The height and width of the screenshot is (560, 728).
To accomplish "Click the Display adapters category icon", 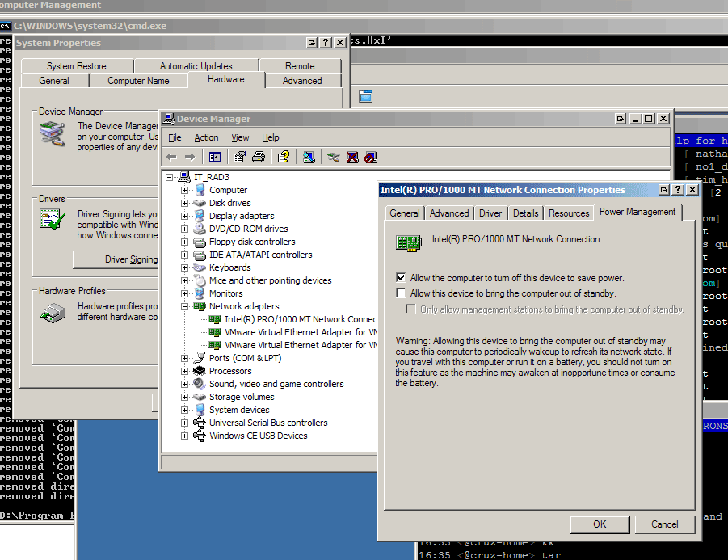I will click(x=200, y=216).
